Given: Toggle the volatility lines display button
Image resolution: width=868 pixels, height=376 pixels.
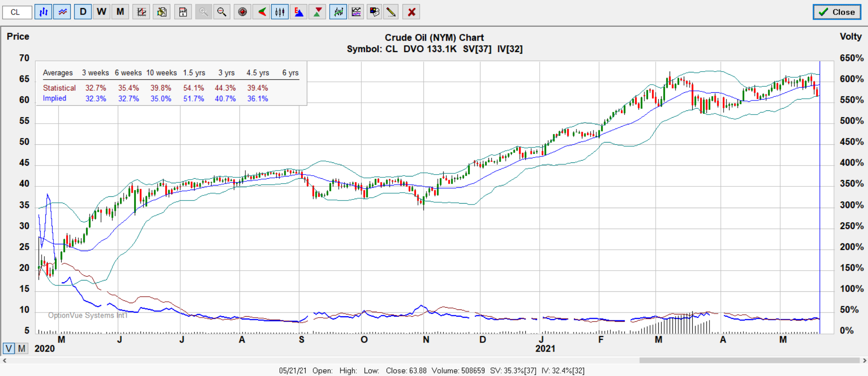Looking at the screenshot, I should (62, 12).
